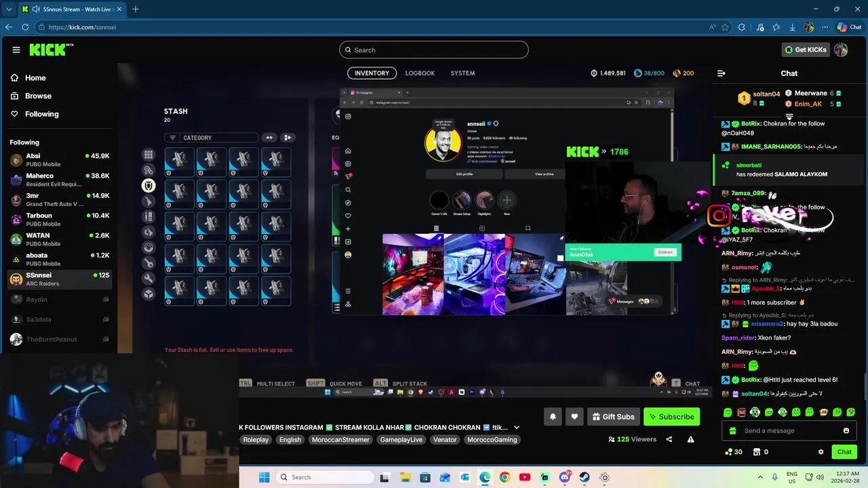Go back in Edge browser
The height and width of the screenshot is (488, 868).
9,27
